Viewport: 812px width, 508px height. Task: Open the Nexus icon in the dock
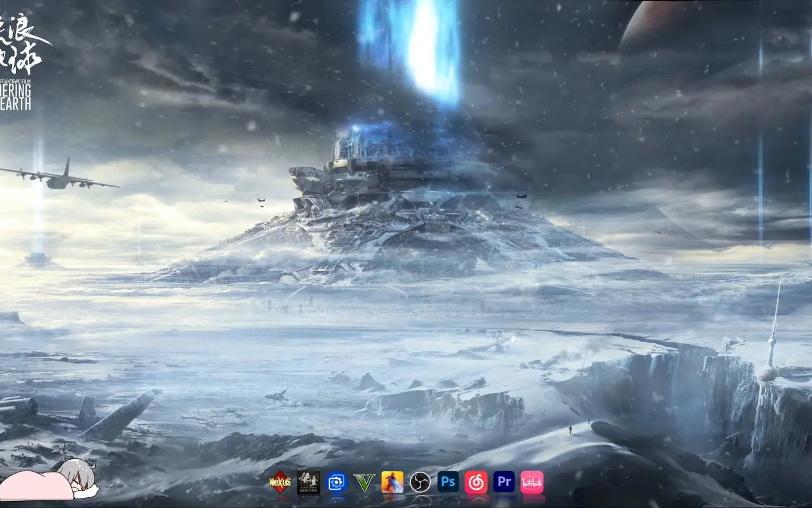280,482
